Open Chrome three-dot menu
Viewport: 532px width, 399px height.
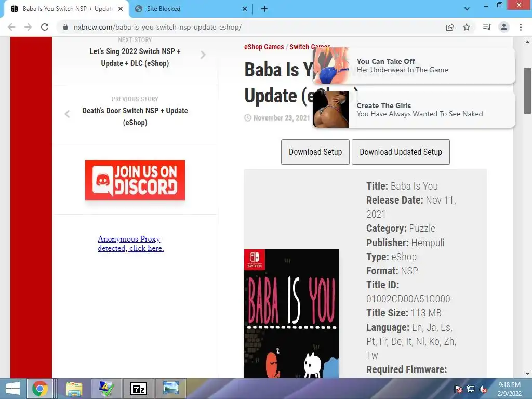coord(521,27)
